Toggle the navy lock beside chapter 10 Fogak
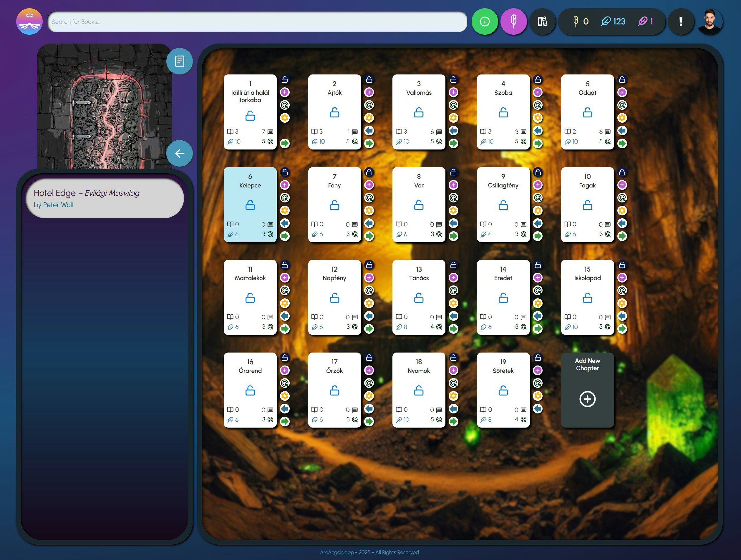This screenshot has height=560, width=741. (x=622, y=172)
